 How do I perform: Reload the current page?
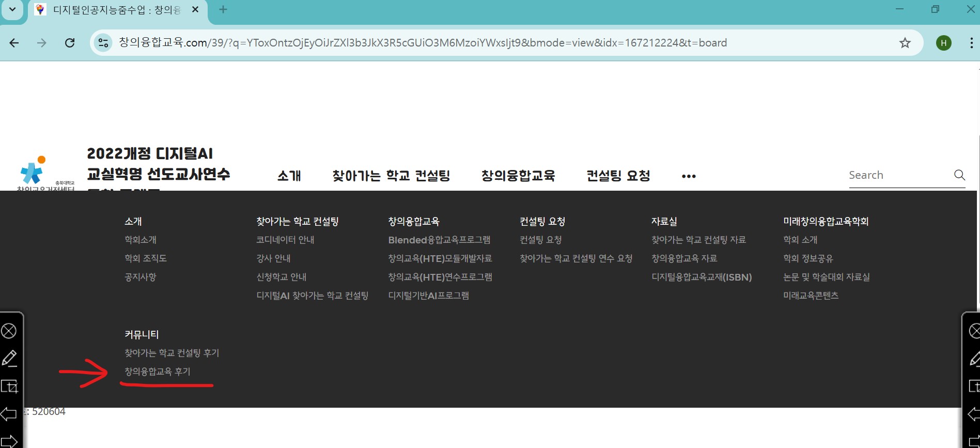click(70, 43)
